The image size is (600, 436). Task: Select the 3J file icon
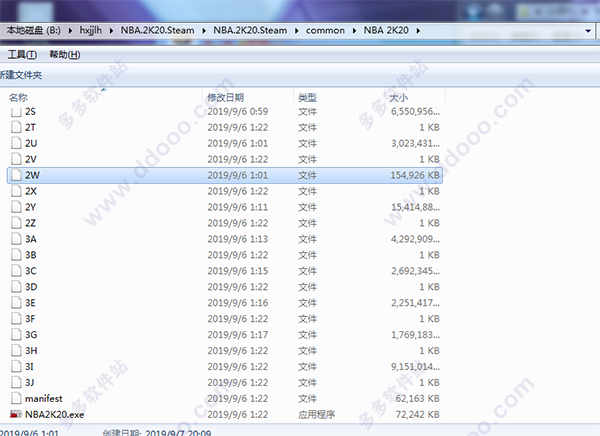15,382
